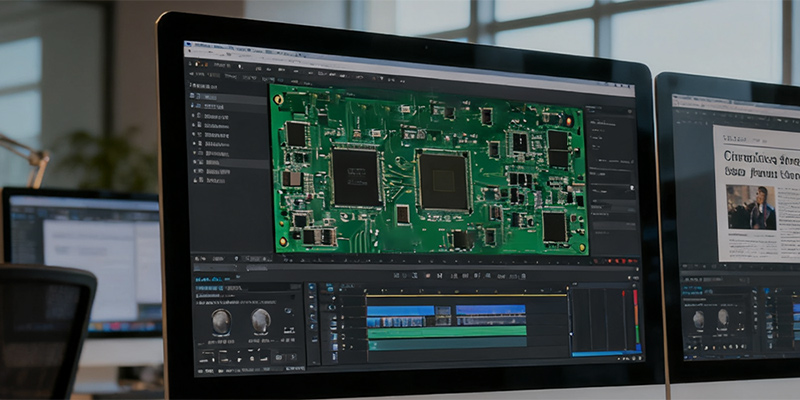Open the first menu in top menu bar
This screenshot has width=800, height=400.
pyautogui.click(x=200, y=47)
